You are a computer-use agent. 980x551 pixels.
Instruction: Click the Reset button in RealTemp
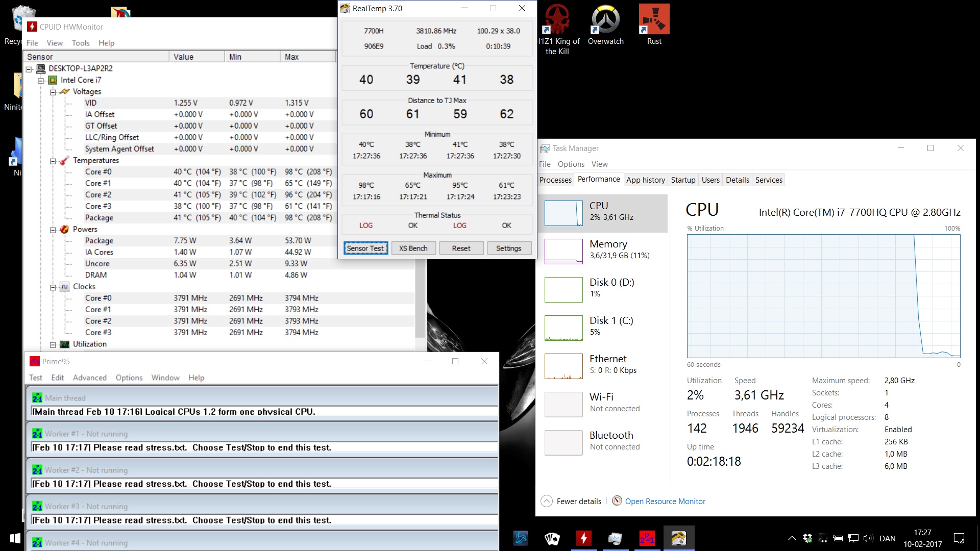pyautogui.click(x=461, y=248)
